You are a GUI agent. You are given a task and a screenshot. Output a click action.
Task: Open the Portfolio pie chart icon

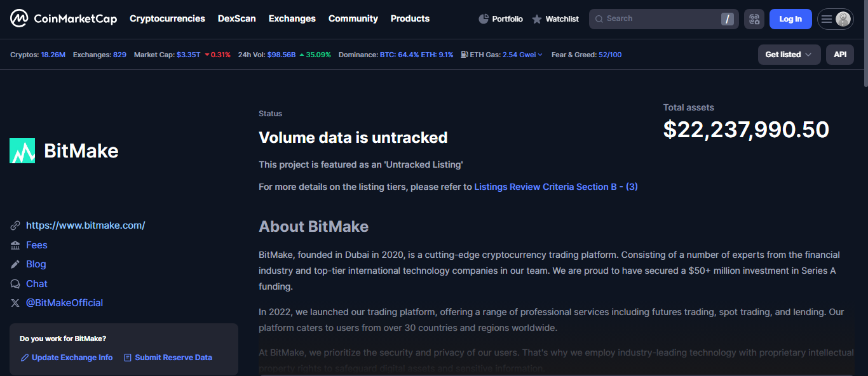(484, 19)
